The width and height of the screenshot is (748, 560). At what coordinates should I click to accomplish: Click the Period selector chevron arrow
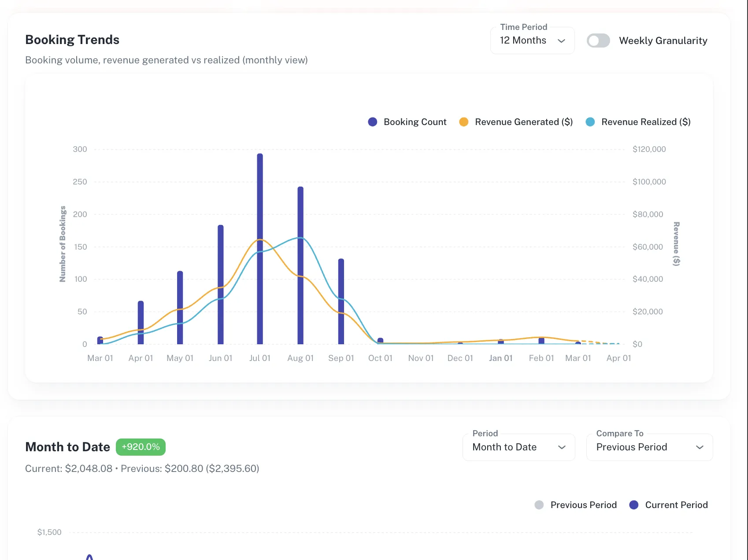click(x=562, y=447)
